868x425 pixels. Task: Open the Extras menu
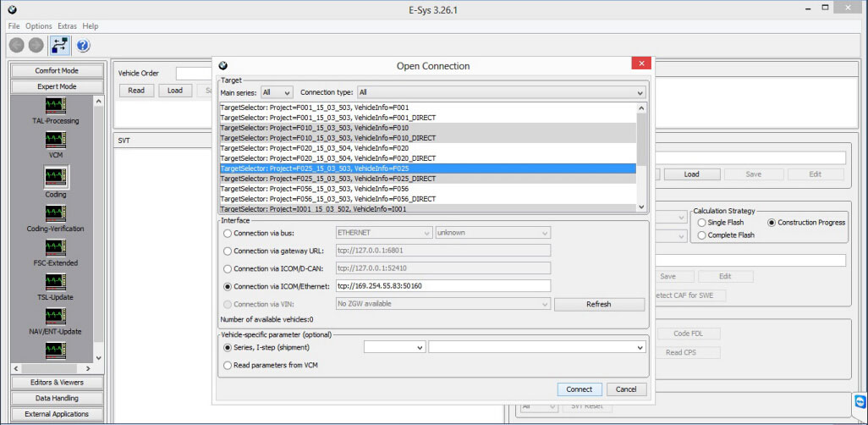coord(67,26)
